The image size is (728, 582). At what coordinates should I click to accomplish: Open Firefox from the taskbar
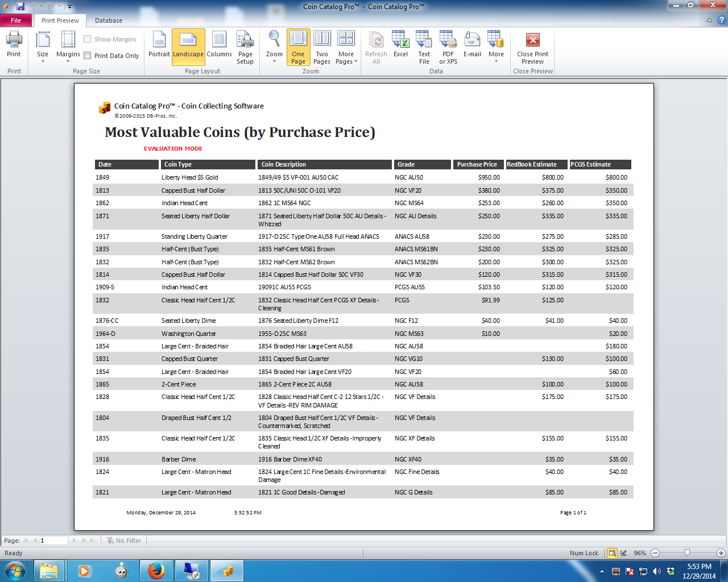pyautogui.click(x=156, y=571)
